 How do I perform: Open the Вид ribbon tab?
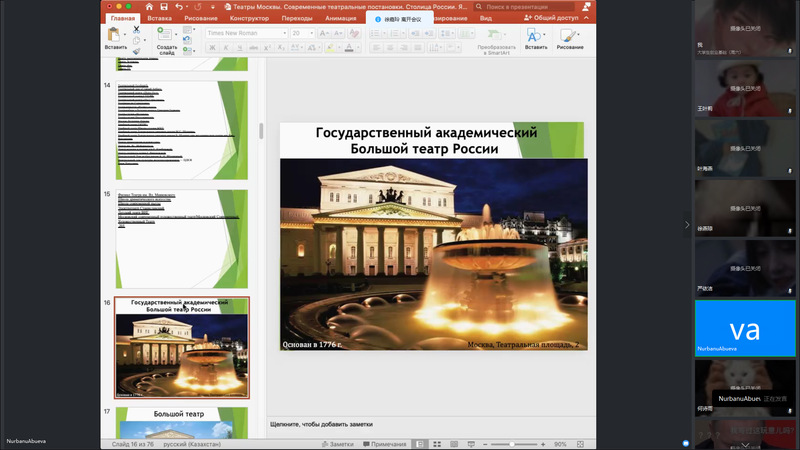[485, 18]
